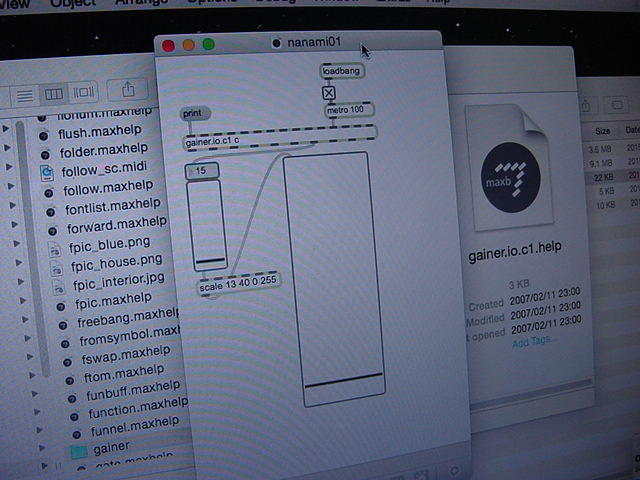
Task: Click the Created 2007/02/11 23:00 date
Action: click(545, 297)
